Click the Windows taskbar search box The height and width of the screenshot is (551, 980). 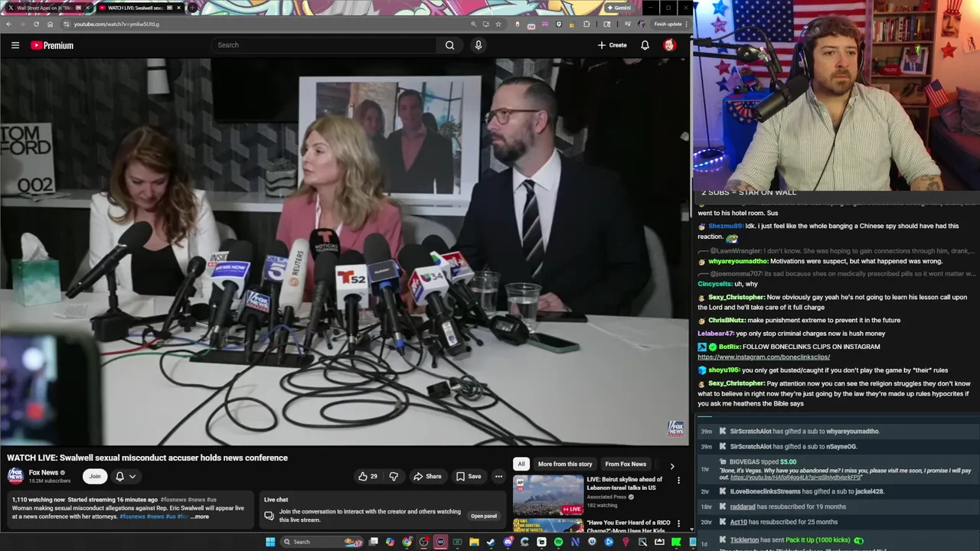[321, 542]
